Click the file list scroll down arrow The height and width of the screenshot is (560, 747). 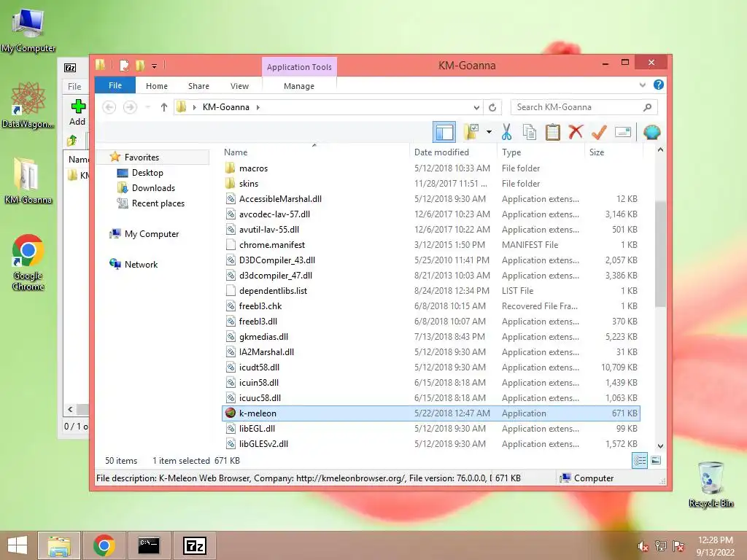point(660,446)
